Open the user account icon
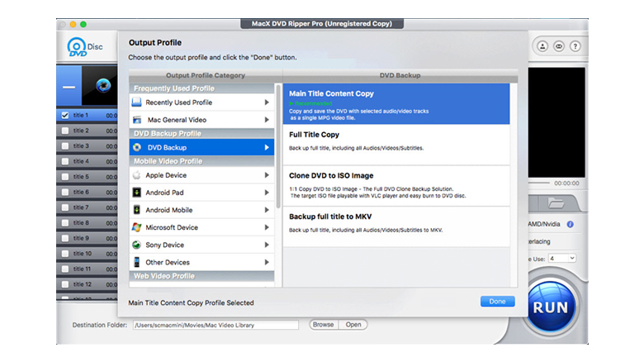Screen dimensions: 644x362 pos(542,46)
